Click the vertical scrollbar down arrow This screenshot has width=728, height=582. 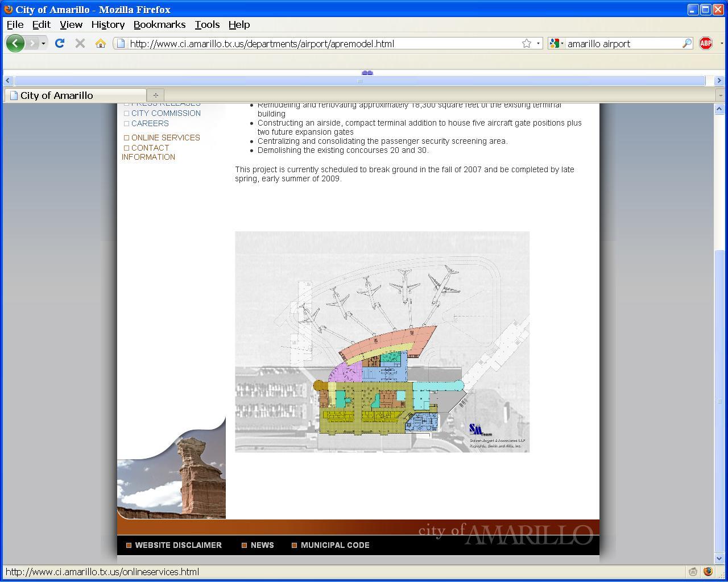click(719, 558)
